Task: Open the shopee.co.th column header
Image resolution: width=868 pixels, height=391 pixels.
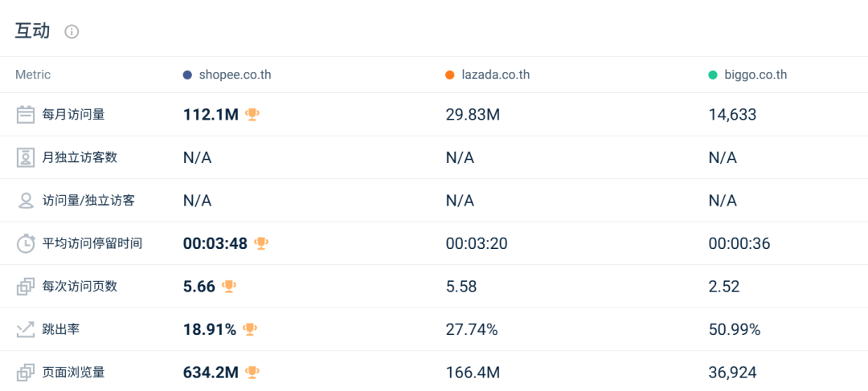Action: [234, 75]
